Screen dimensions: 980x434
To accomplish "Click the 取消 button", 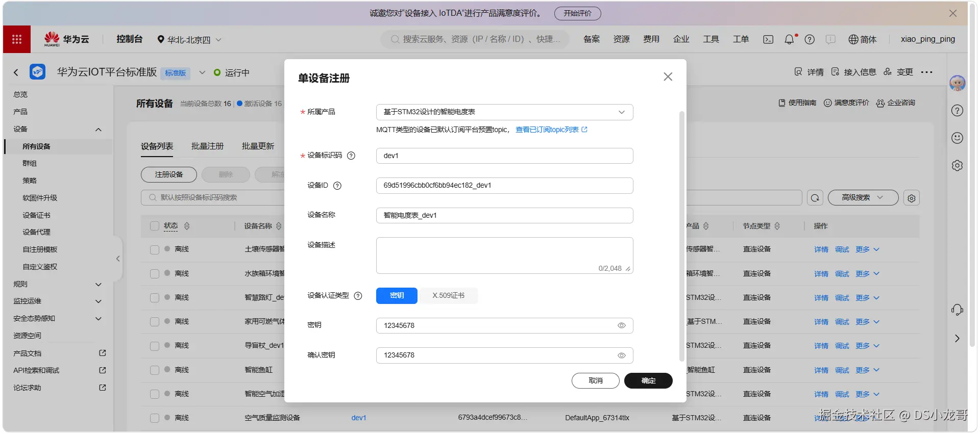I will pos(595,381).
